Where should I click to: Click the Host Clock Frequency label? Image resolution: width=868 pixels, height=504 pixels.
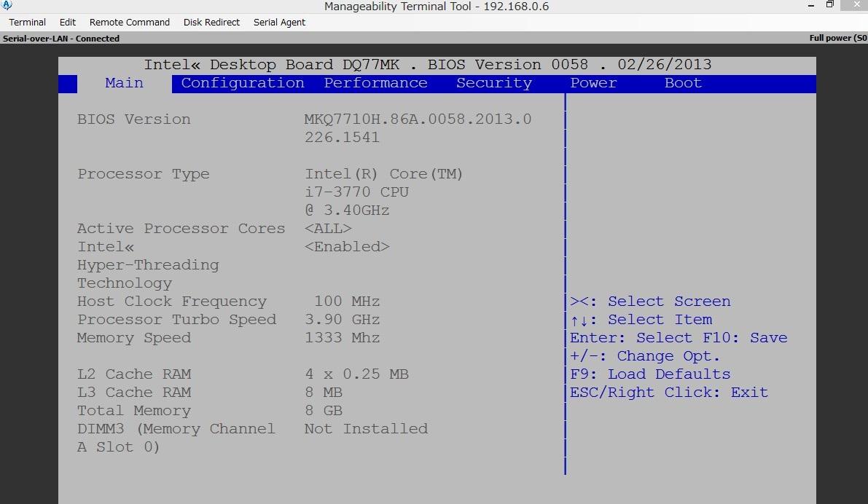171,302
